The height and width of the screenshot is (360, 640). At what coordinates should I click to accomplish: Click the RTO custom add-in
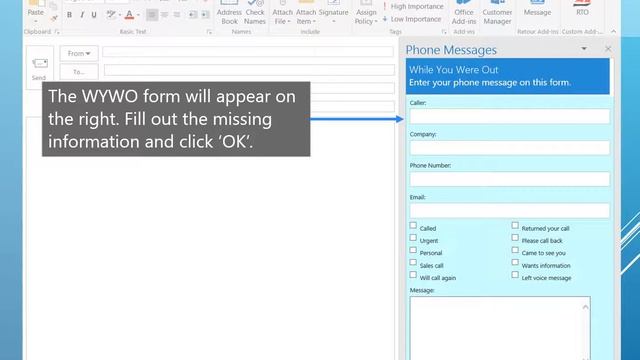582,9
